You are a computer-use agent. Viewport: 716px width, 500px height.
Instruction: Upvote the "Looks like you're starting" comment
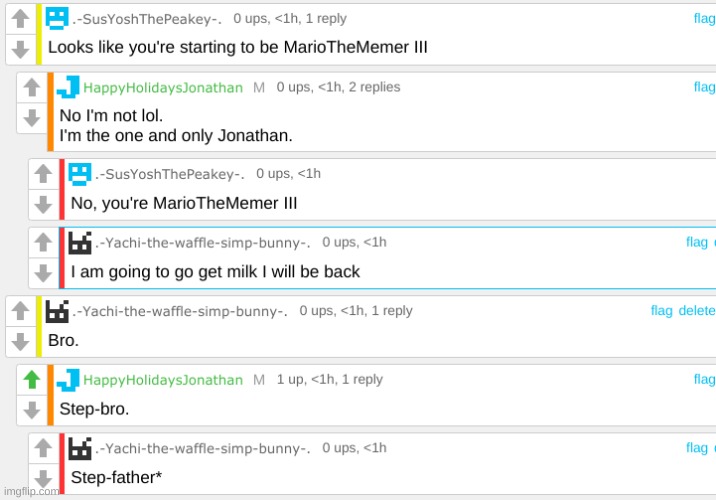point(21,19)
